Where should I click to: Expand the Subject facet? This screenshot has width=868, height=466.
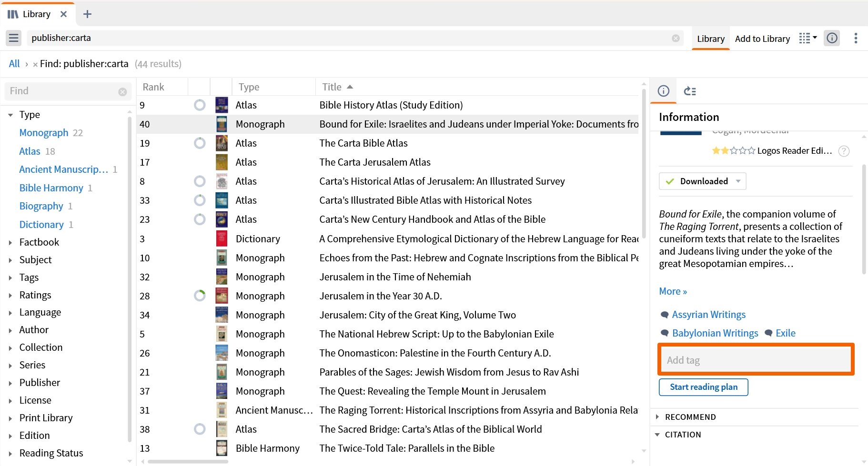coord(10,260)
